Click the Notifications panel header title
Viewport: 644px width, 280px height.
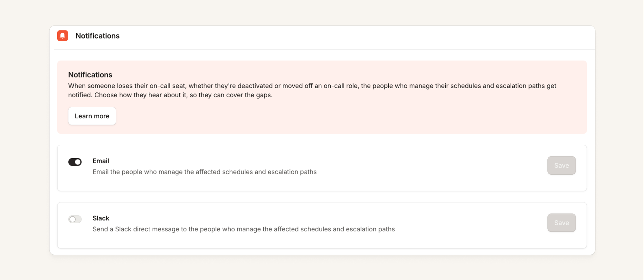click(x=97, y=36)
